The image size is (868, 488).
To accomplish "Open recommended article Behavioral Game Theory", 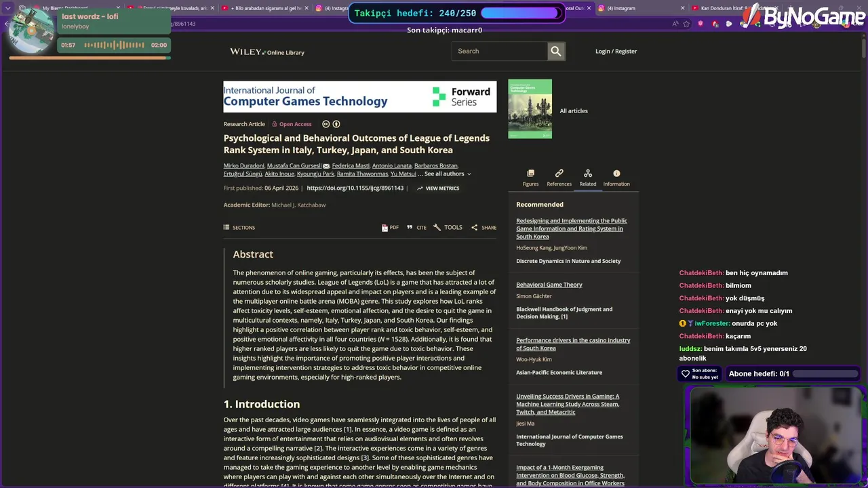I will 549,285.
